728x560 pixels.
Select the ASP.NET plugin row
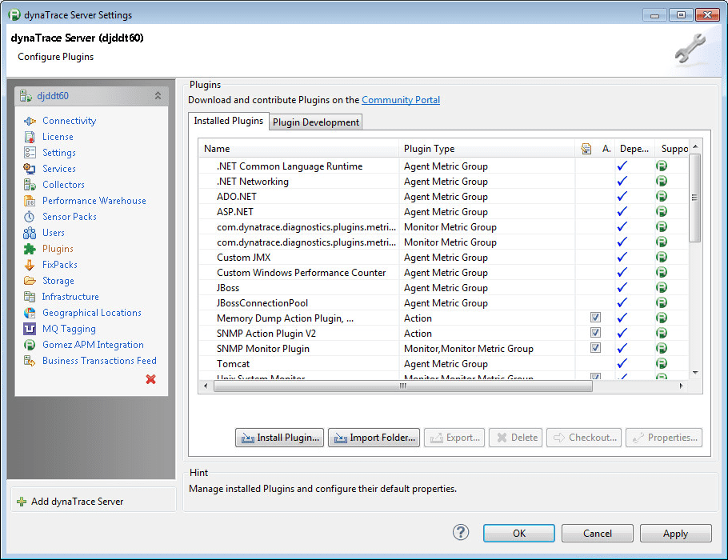[443, 212]
